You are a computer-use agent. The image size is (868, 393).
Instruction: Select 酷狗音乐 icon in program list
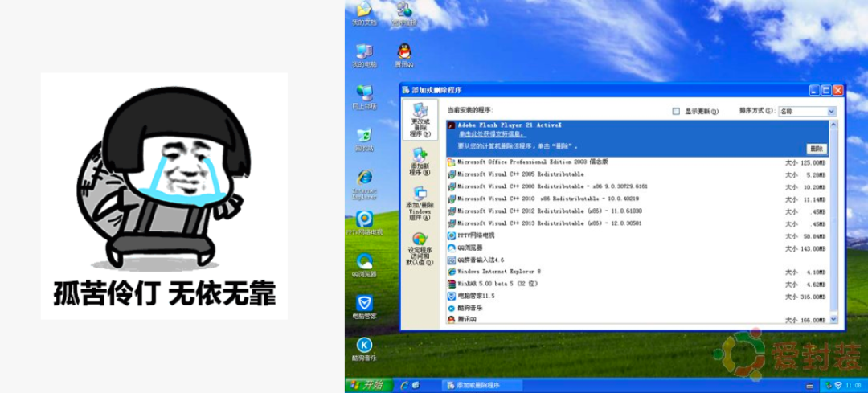click(x=451, y=309)
